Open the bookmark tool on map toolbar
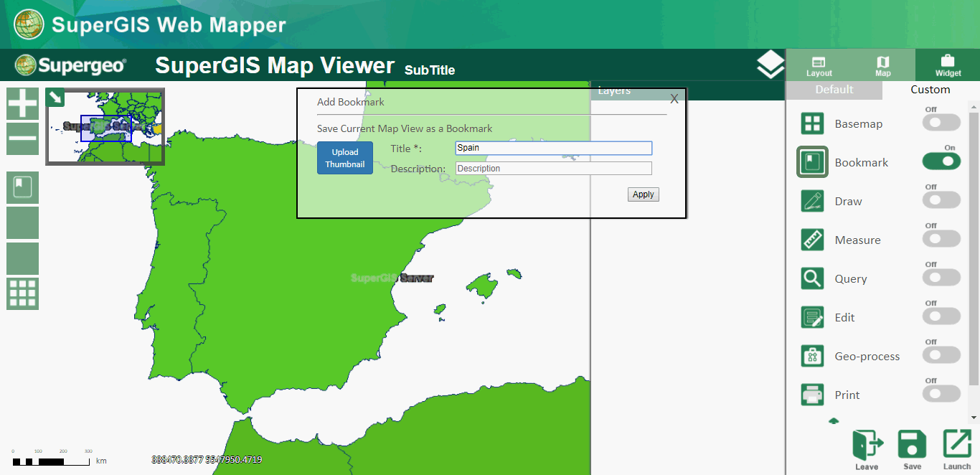980x475 pixels. pyautogui.click(x=23, y=188)
